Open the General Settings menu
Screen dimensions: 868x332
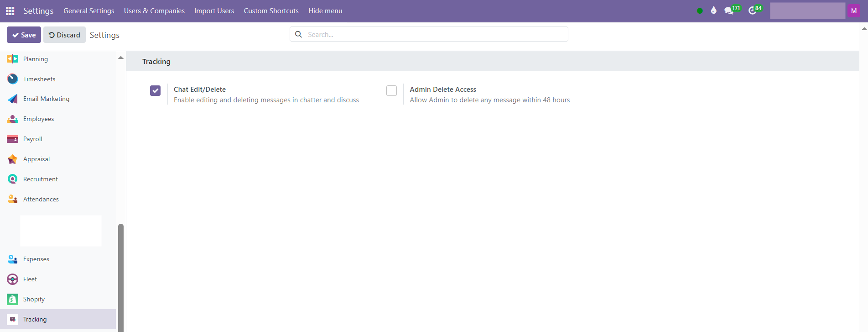coord(89,11)
